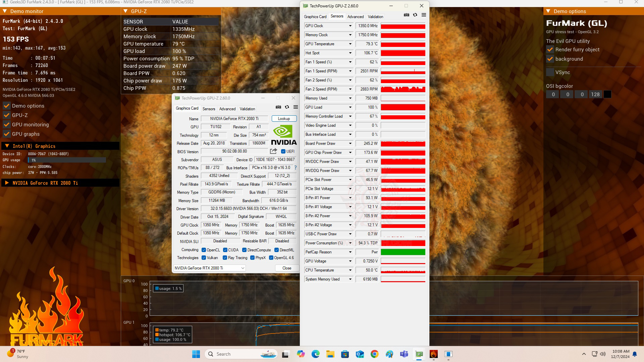644x362 pixels.
Task: Click the black OSI bgcolor swatch
Action: click(x=607, y=95)
